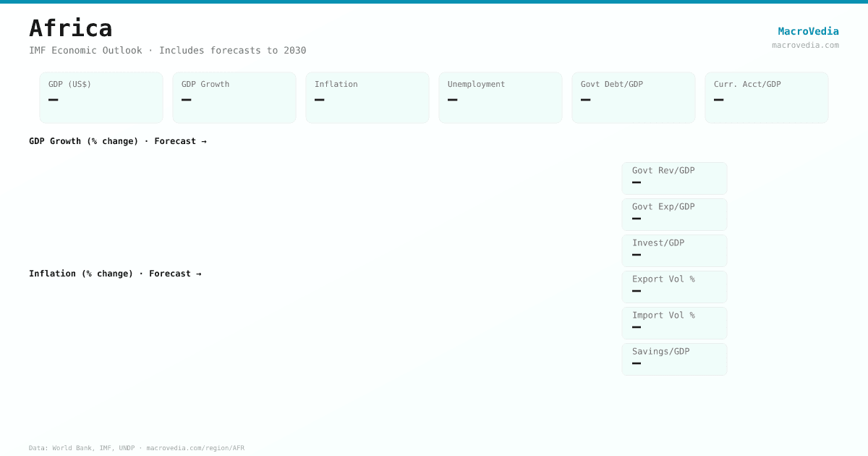Select the Govt Rev/GDP indicator tile

pos(674,178)
